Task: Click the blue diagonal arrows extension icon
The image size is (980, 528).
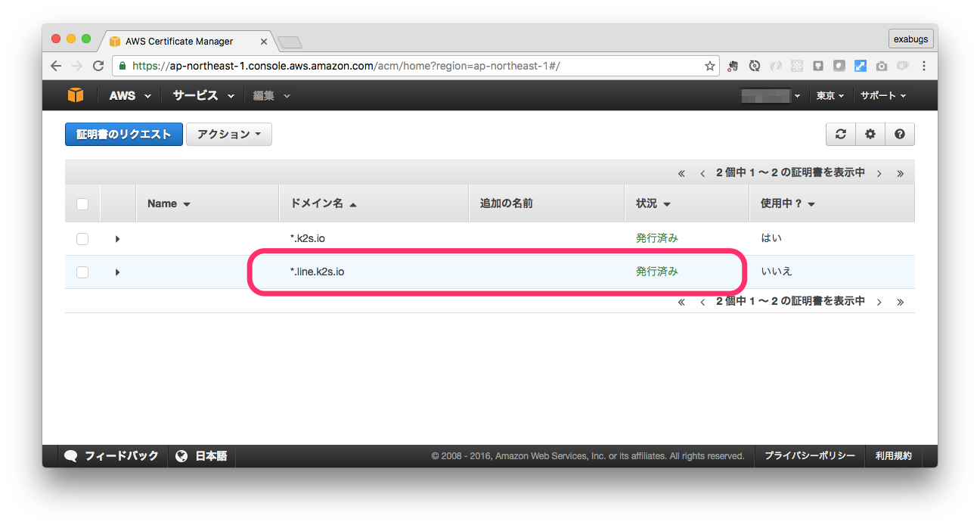Action: click(860, 66)
